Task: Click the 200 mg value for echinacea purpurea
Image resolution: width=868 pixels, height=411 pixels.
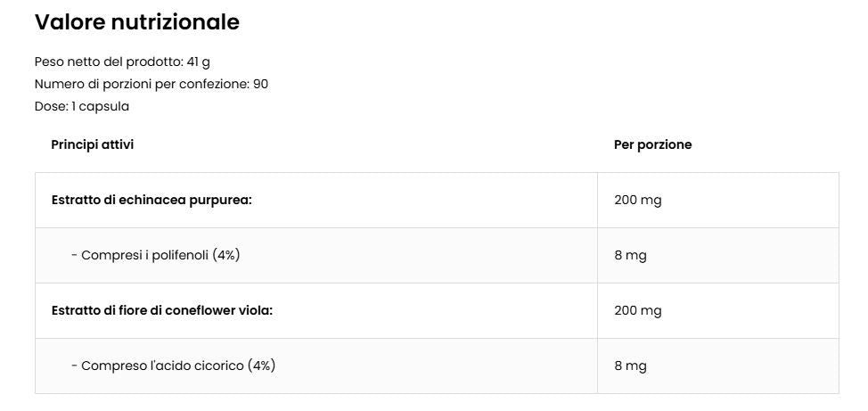Action: (x=637, y=201)
